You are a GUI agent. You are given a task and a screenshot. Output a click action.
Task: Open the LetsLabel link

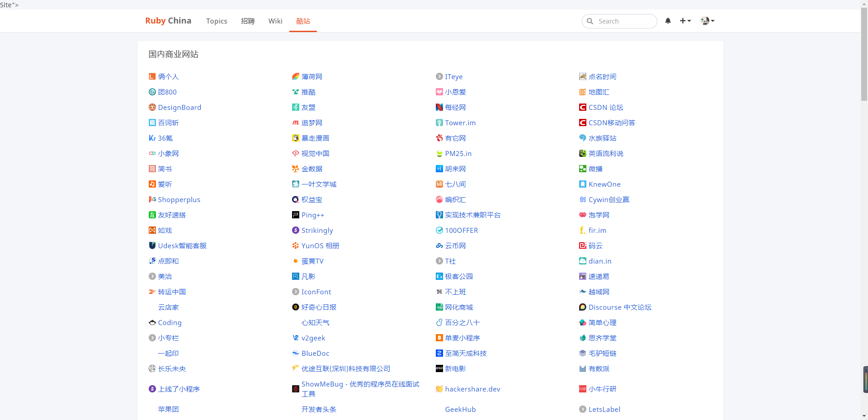click(x=604, y=409)
